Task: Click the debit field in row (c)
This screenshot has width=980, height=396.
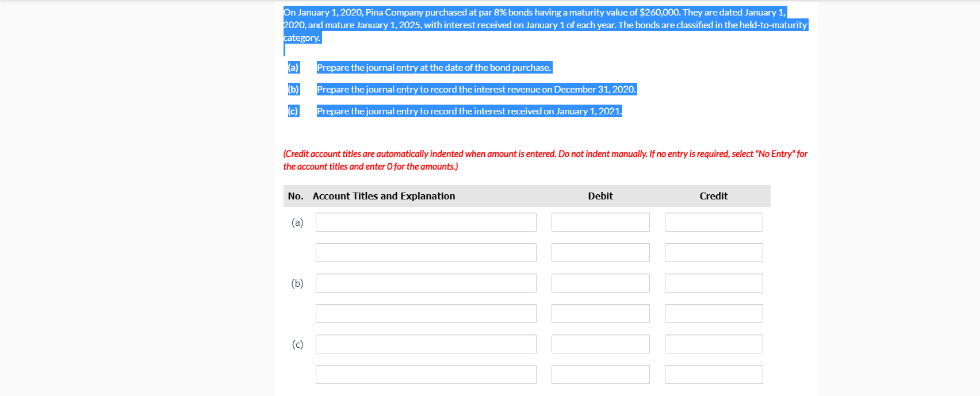Action: (600, 344)
